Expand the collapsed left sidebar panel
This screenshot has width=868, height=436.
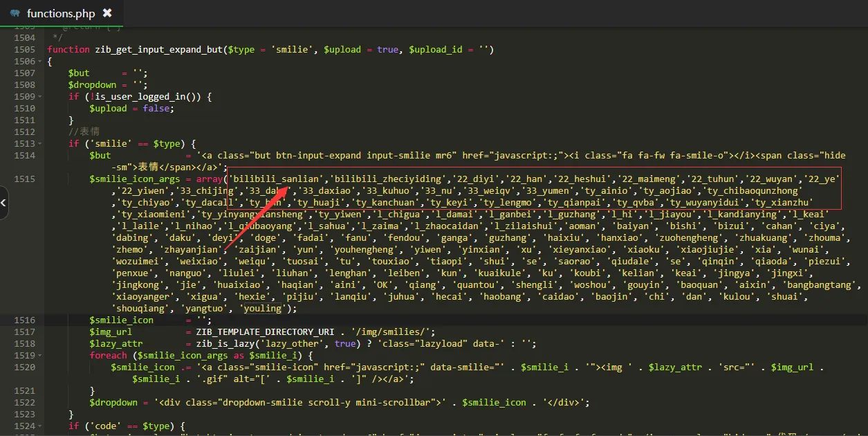point(3,203)
